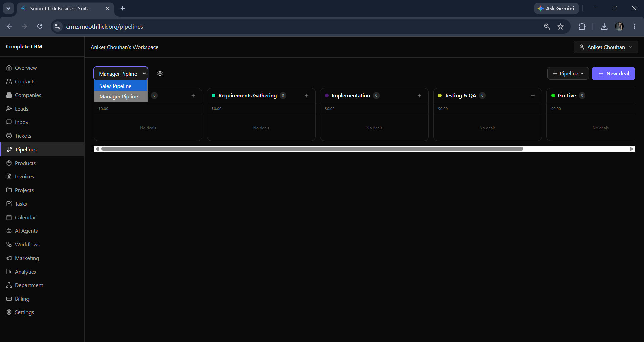Click the Billing credit card icon
Image resolution: width=644 pixels, height=342 pixels.
pyautogui.click(x=9, y=299)
